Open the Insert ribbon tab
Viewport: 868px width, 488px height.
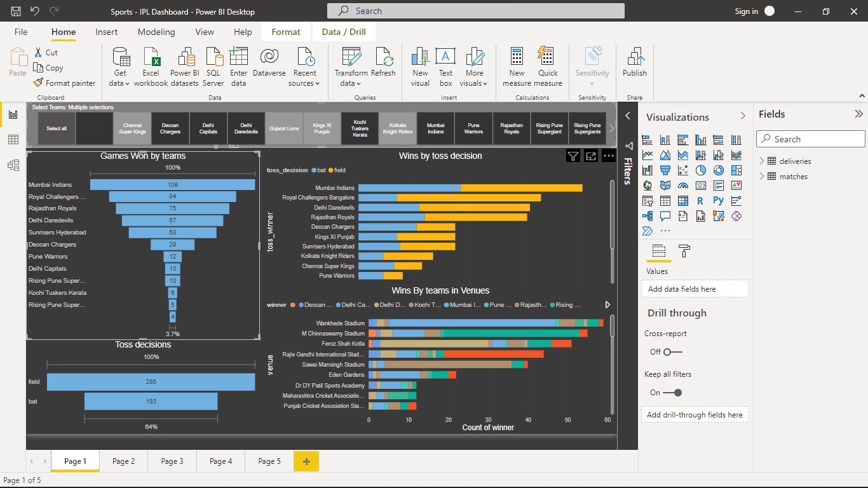(106, 32)
